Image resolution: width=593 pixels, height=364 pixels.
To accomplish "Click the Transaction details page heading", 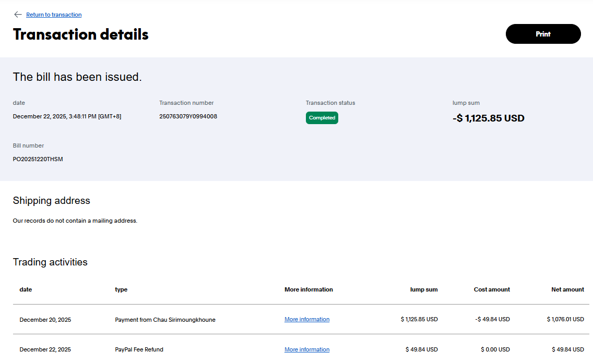I will [x=81, y=34].
